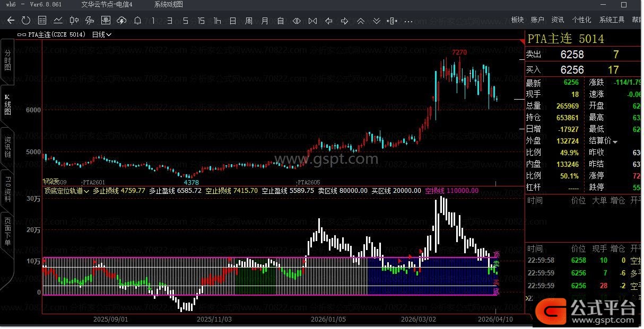Click the alert bell icon

coord(137,21)
